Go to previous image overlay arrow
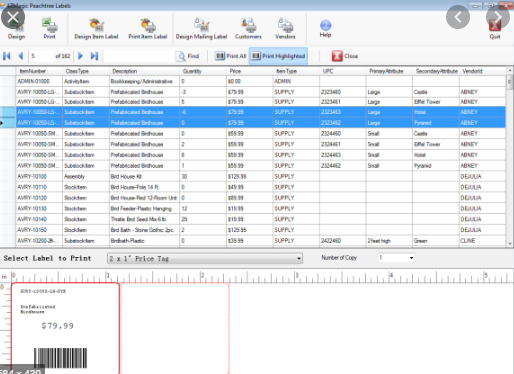514x374 pixels. click(458, 17)
